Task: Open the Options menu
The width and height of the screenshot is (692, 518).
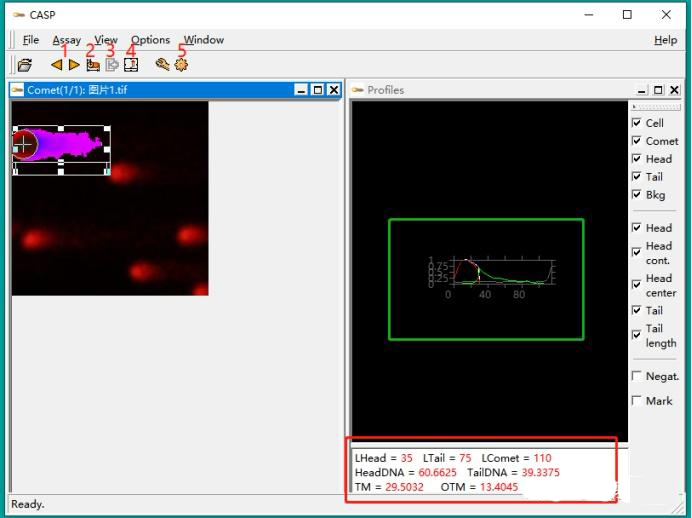Action: (x=150, y=40)
